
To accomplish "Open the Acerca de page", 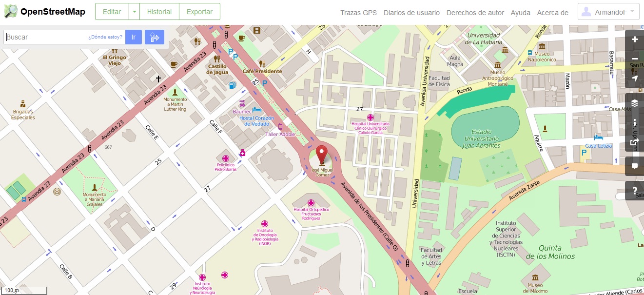I will tap(552, 13).
